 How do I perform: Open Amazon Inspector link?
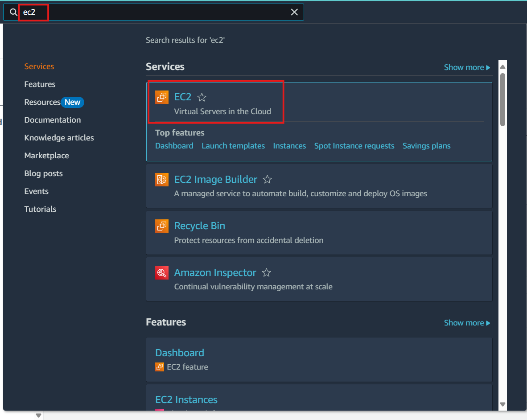215,272
